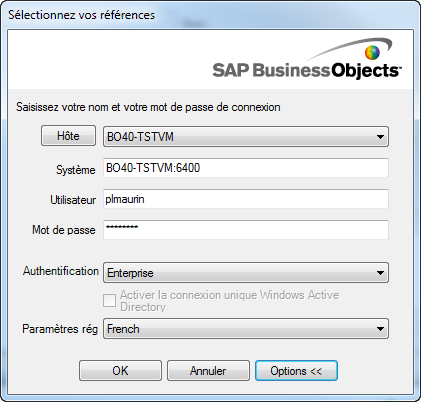Click the SAP BusinessObjects logo
Image resolution: width=421 pixels, height=402 pixels.
(307, 59)
